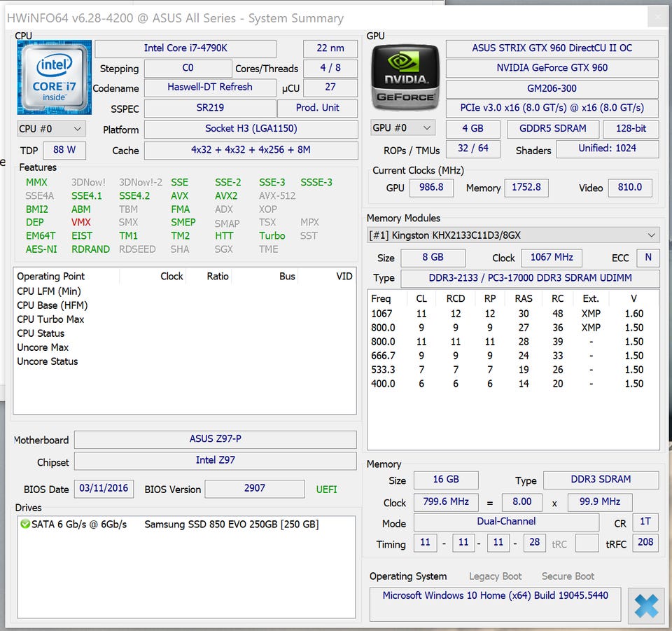Click the GPU clock 986.8 value

tap(431, 188)
